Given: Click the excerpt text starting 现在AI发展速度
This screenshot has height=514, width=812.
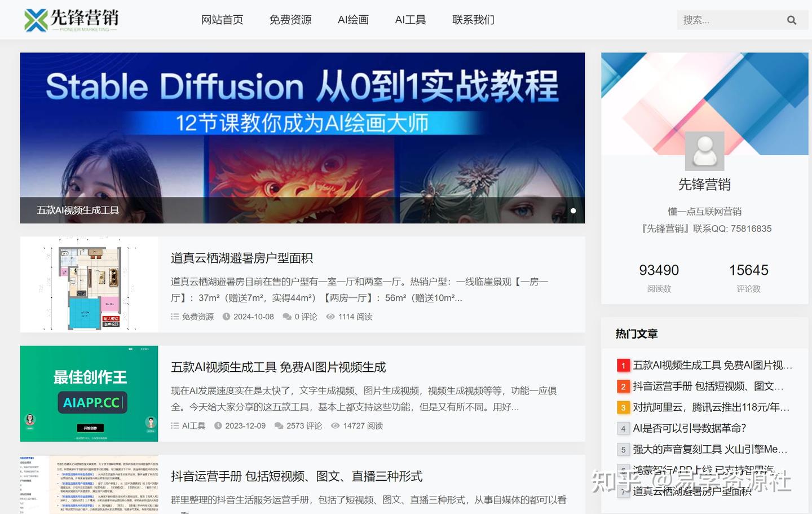Looking at the screenshot, I should 364,399.
